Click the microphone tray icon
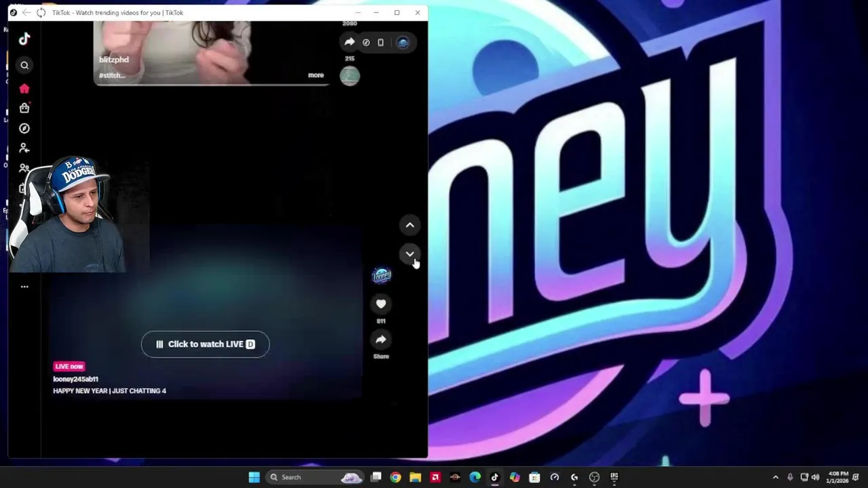Screen dimensions: 868x488 [x=790, y=477]
